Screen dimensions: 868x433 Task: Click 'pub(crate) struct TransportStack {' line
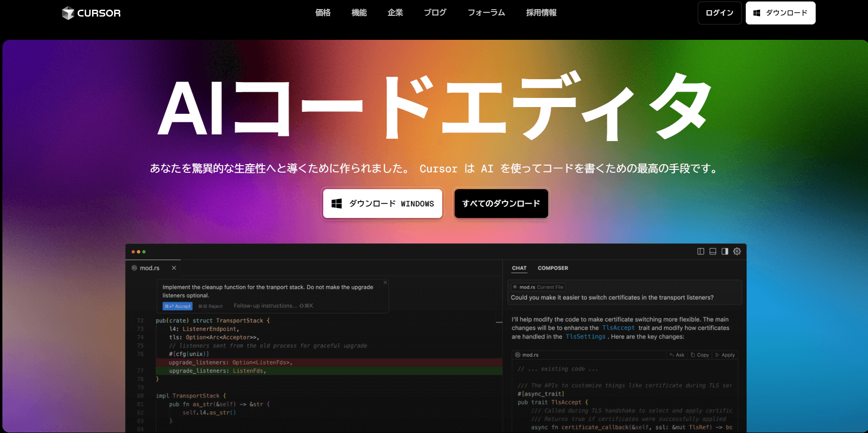[212, 321]
